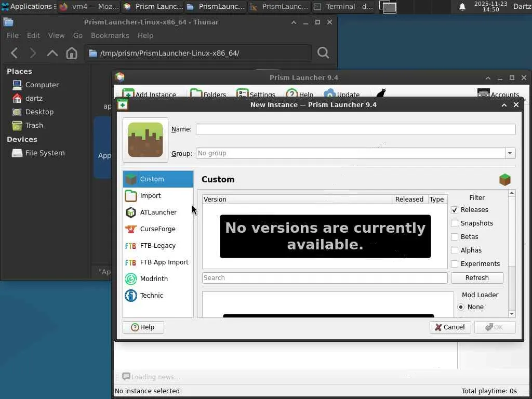Choose the CurseForge modpack source
This screenshot has width=532, height=399.
(158, 229)
